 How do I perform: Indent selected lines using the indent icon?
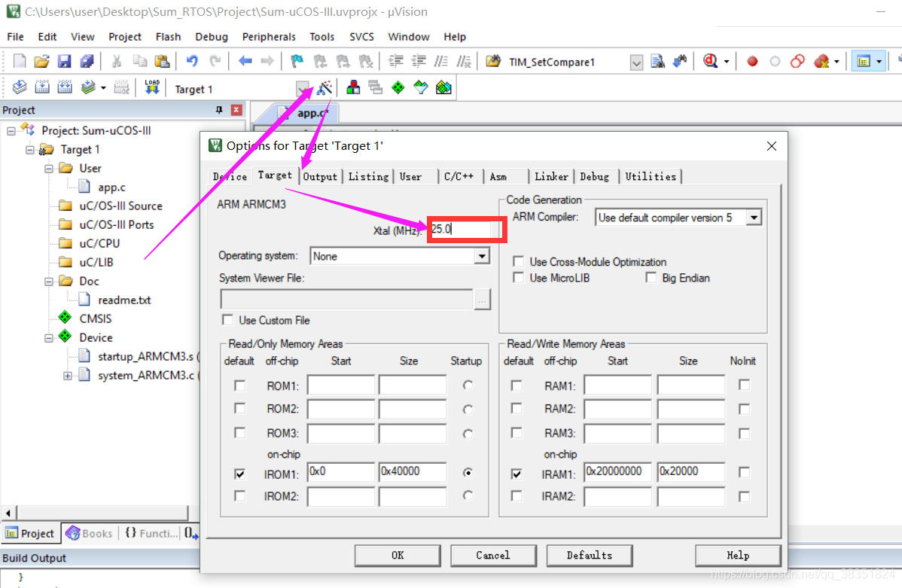pyautogui.click(x=396, y=61)
